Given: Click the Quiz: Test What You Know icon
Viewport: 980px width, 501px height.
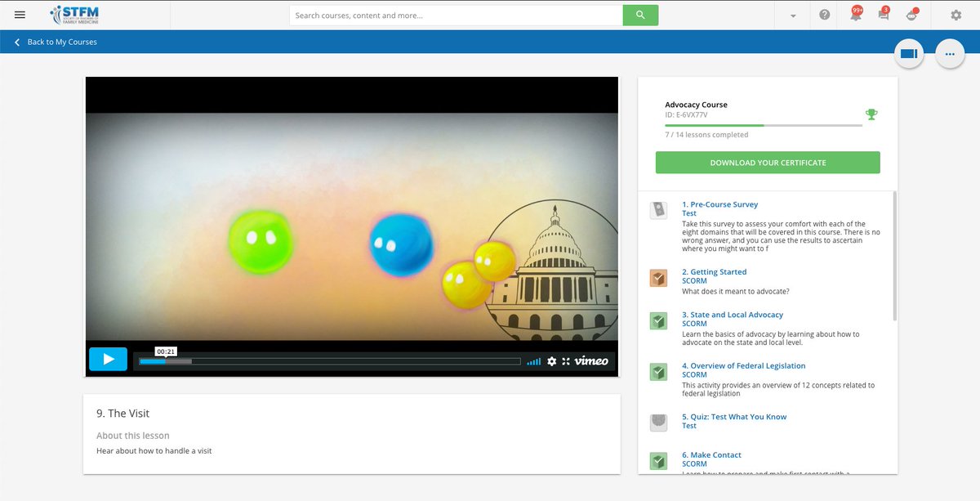Looking at the screenshot, I should 658,423.
